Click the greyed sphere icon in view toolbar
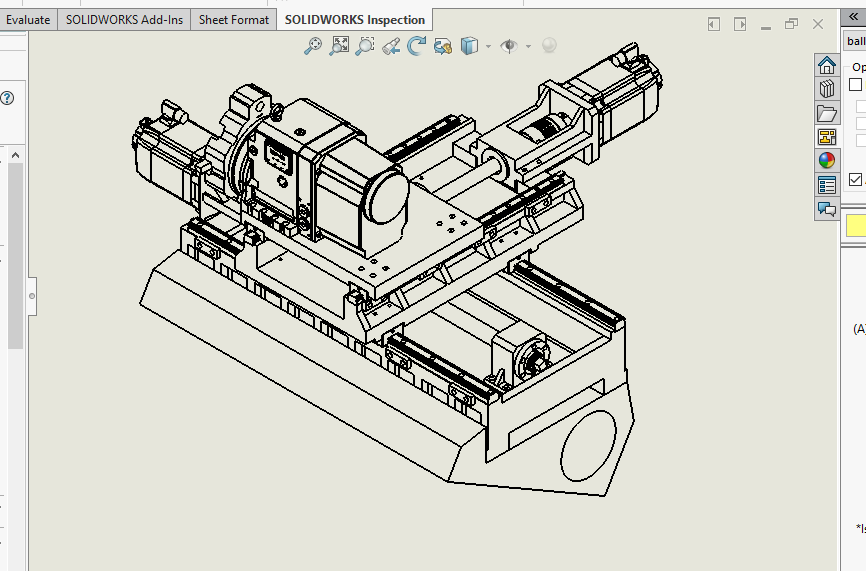The width and height of the screenshot is (866, 571). [549, 45]
